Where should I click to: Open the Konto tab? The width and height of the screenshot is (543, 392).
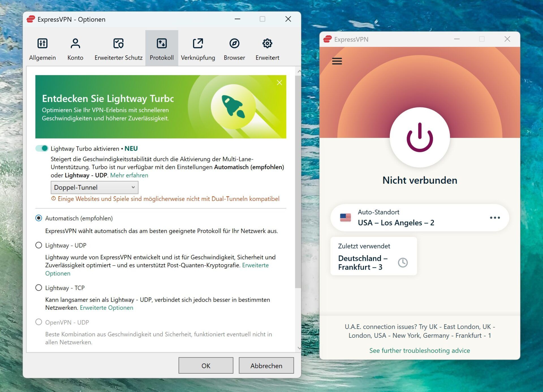point(75,49)
